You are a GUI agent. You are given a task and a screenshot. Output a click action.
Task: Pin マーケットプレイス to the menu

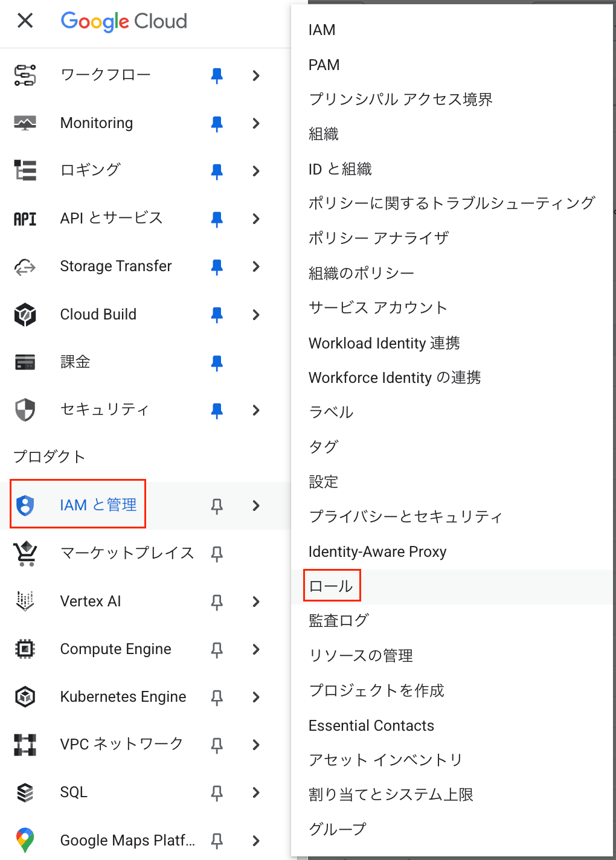(217, 554)
